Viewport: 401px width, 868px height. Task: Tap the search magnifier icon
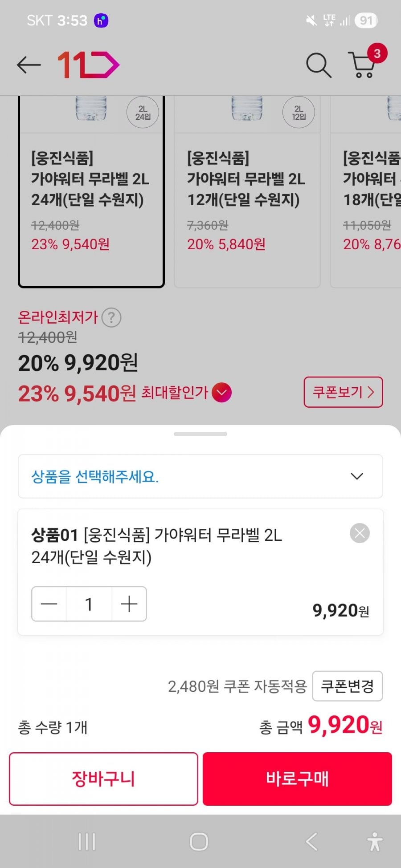(x=319, y=65)
